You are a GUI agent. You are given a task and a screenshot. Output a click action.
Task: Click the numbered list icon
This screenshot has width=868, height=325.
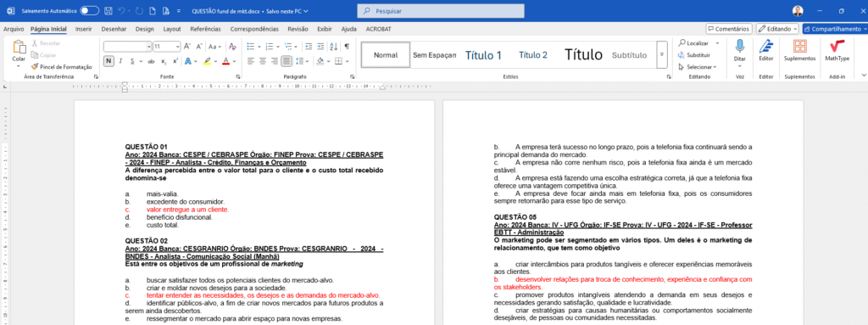(x=269, y=47)
